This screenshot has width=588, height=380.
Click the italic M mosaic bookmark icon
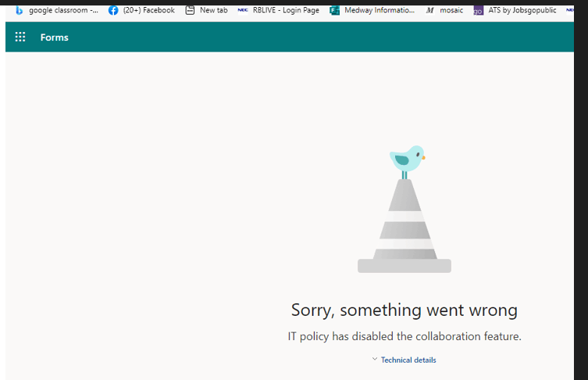coord(429,10)
